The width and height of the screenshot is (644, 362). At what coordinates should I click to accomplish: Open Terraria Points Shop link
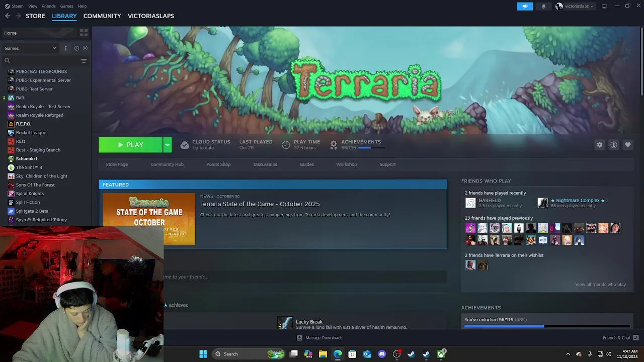tap(218, 164)
